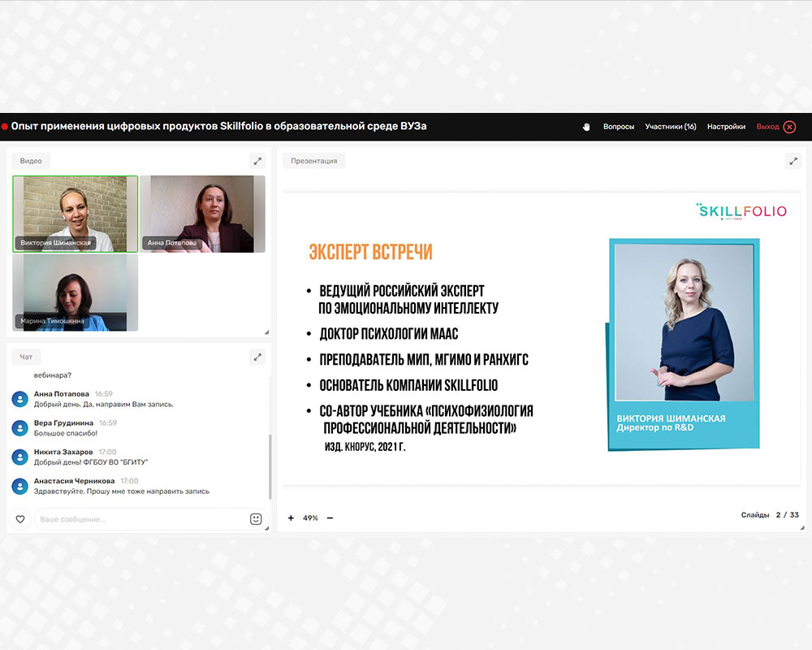812x650 pixels.
Task: Click the heart like icon in chat
Action: coord(20,519)
